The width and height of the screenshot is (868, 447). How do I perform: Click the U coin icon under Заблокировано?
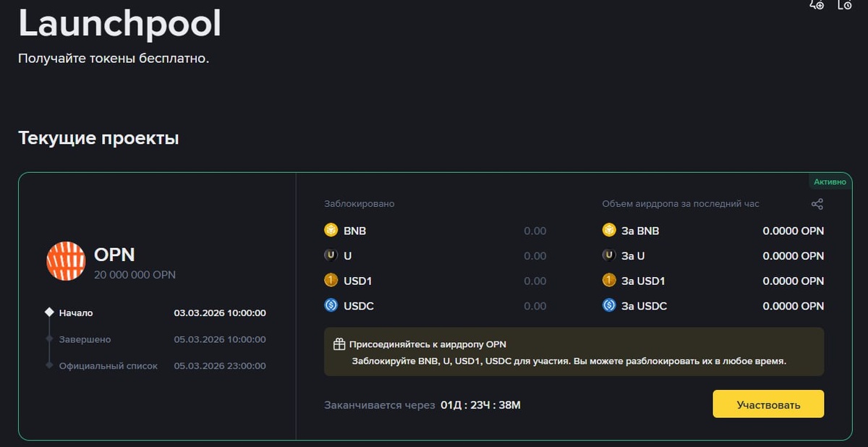[331, 255]
